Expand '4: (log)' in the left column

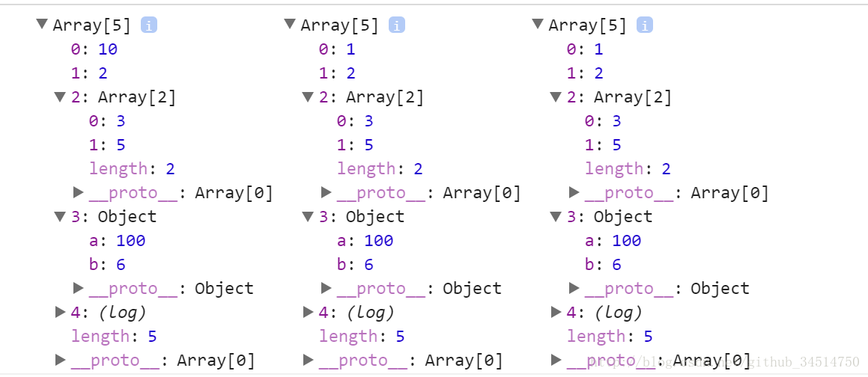(x=61, y=312)
